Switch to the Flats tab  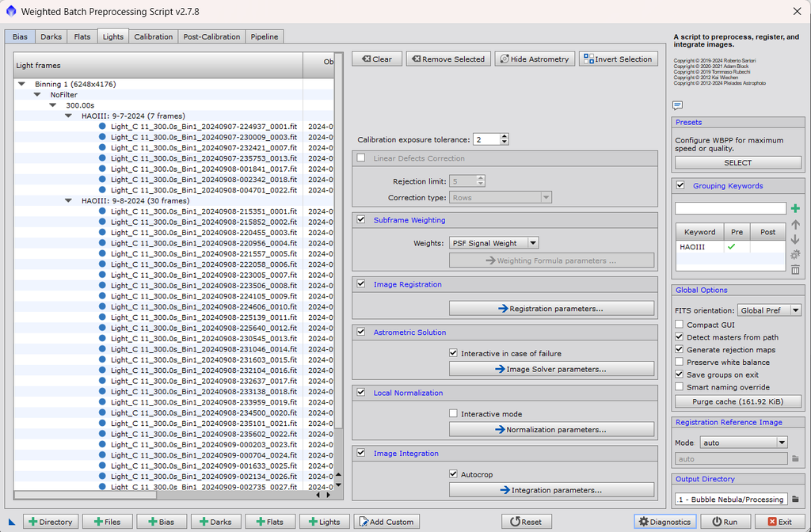82,36
